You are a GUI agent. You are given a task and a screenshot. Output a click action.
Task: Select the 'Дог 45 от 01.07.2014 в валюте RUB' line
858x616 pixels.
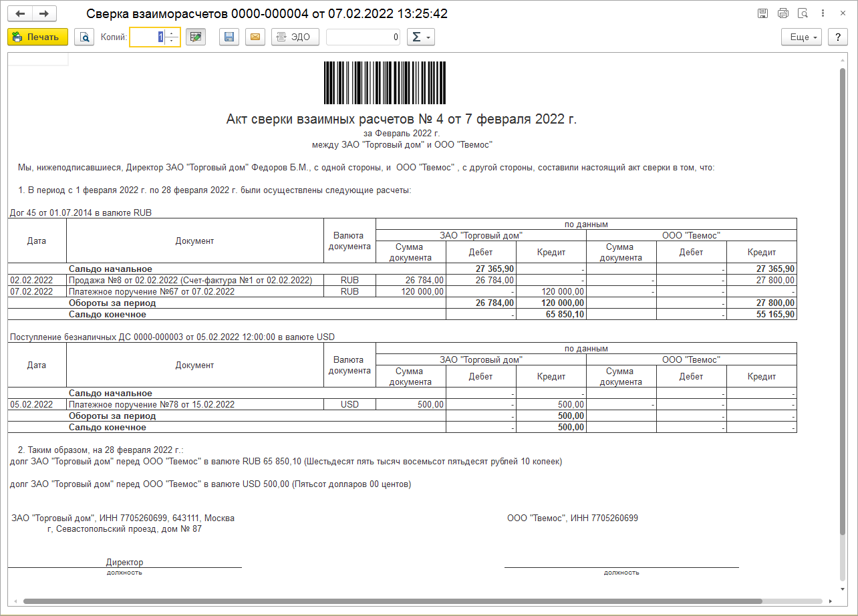coord(81,213)
